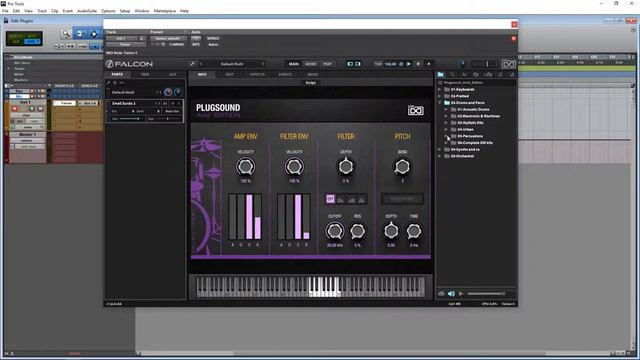Expand the 05-Orchestral folder
Viewport: 640px width, 360px height.
click(x=440, y=156)
